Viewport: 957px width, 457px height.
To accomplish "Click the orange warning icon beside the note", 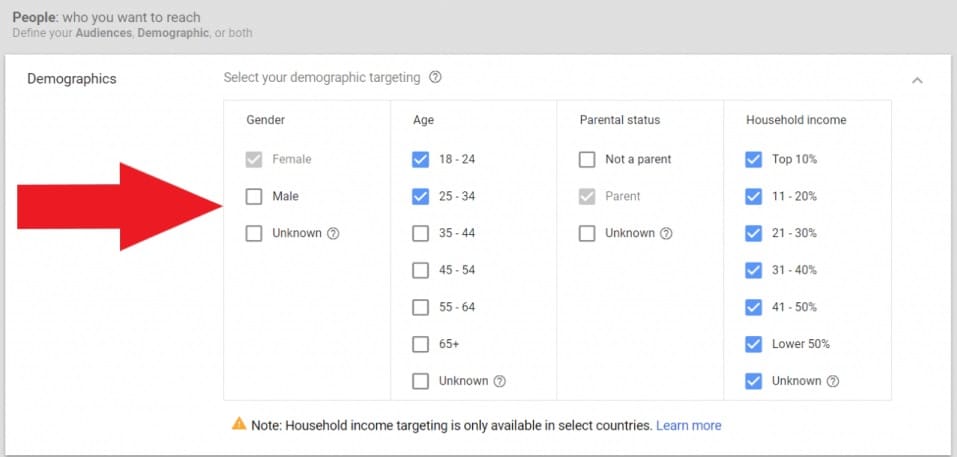I will coord(239,423).
